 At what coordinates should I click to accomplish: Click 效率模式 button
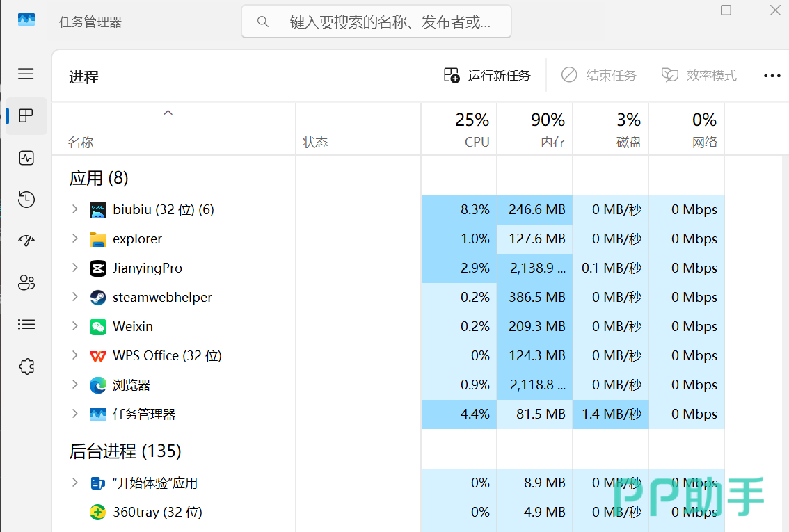pyautogui.click(x=699, y=75)
